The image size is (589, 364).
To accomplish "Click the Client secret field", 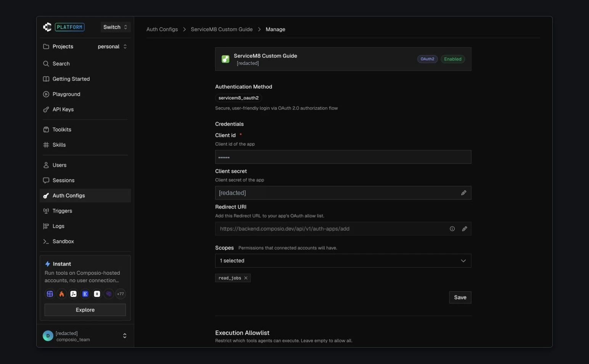I will (343, 193).
